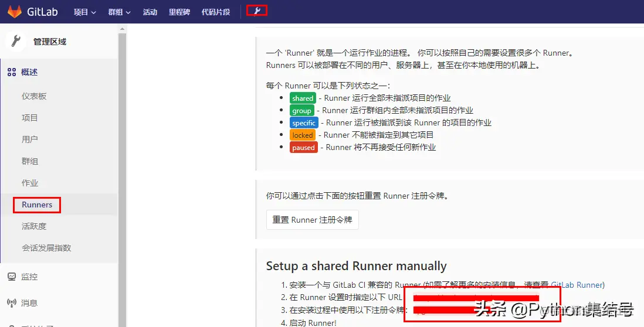This screenshot has height=327, width=644.
Task: Click text 你可以通过点击下面的按钮重置 Runner 注册令牌
Action: click(x=358, y=196)
